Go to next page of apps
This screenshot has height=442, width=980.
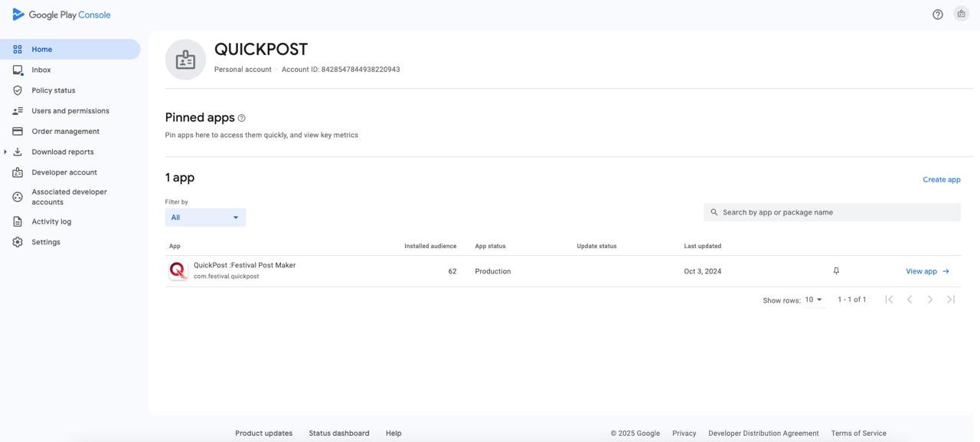[930, 300]
